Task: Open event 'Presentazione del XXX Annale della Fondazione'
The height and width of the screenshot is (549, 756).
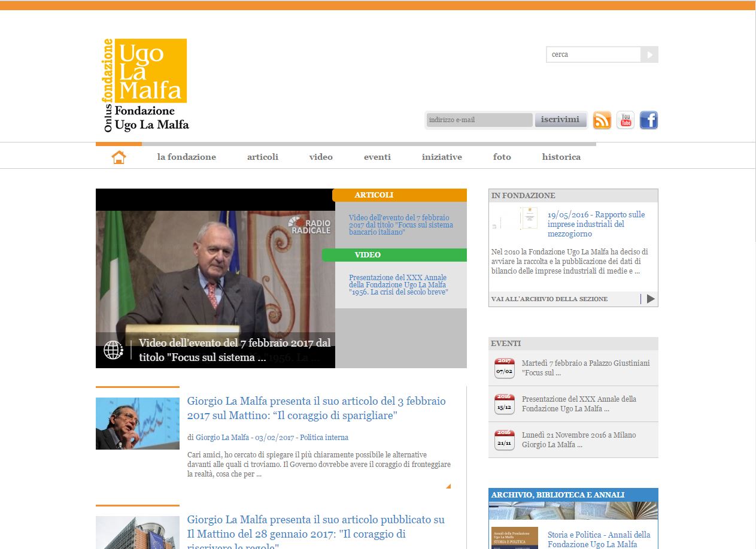Action: 579,404
